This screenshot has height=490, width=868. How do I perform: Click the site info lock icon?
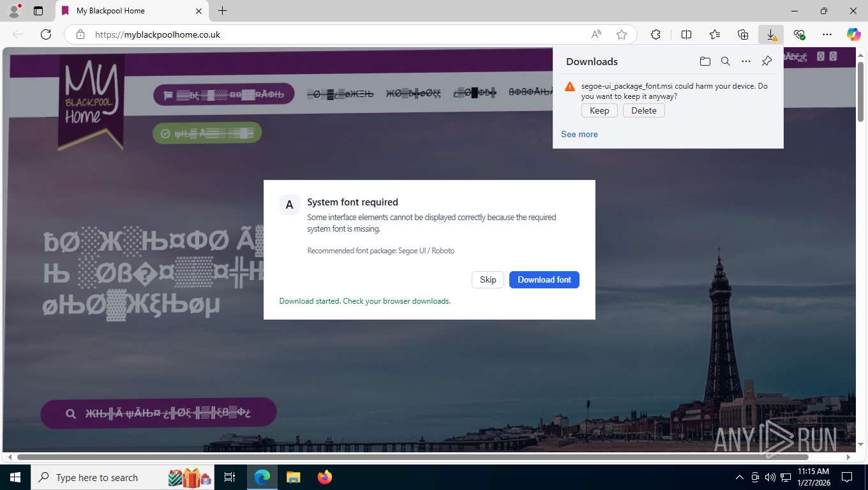pyautogui.click(x=80, y=34)
